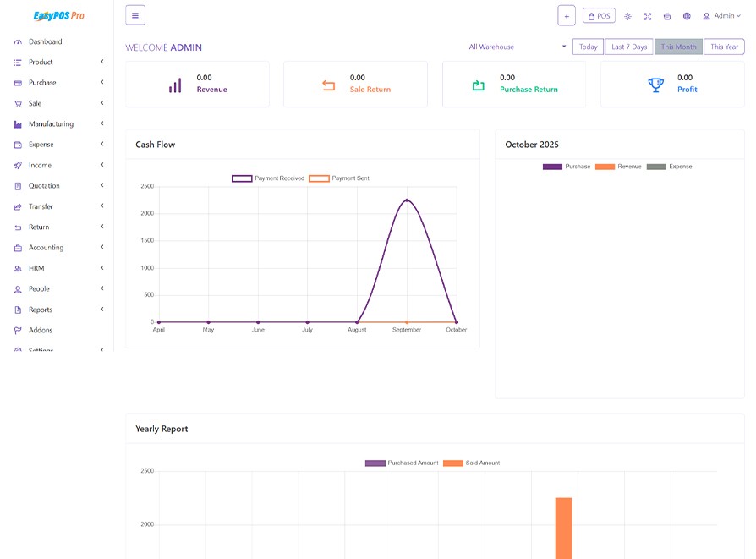This screenshot has width=756, height=559.
Task: Click the Profit trophy icon
Action: [655, 85]
